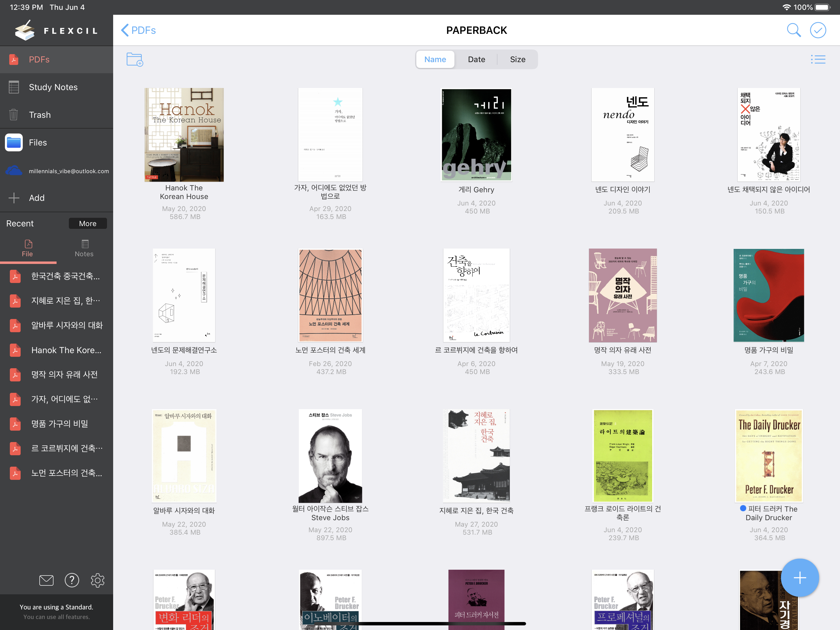Tap the Add cloud service plus
840x630 pixels.
(57, 198)
